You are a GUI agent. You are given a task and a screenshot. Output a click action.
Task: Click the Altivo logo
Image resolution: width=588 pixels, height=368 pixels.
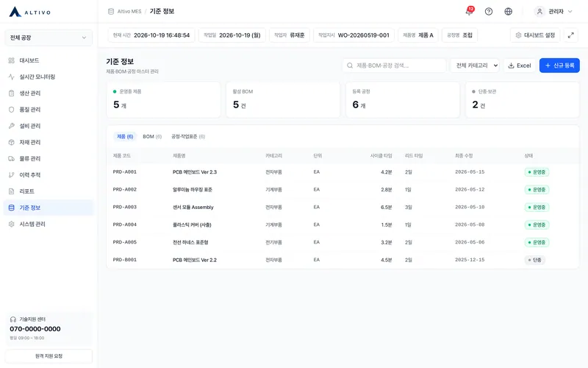click(30, 12)
